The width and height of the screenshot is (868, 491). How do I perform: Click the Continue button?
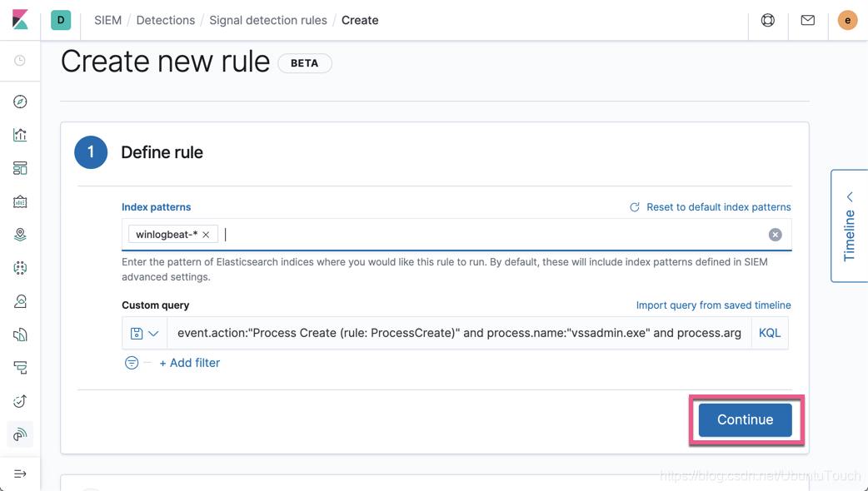tap(745, 419)
